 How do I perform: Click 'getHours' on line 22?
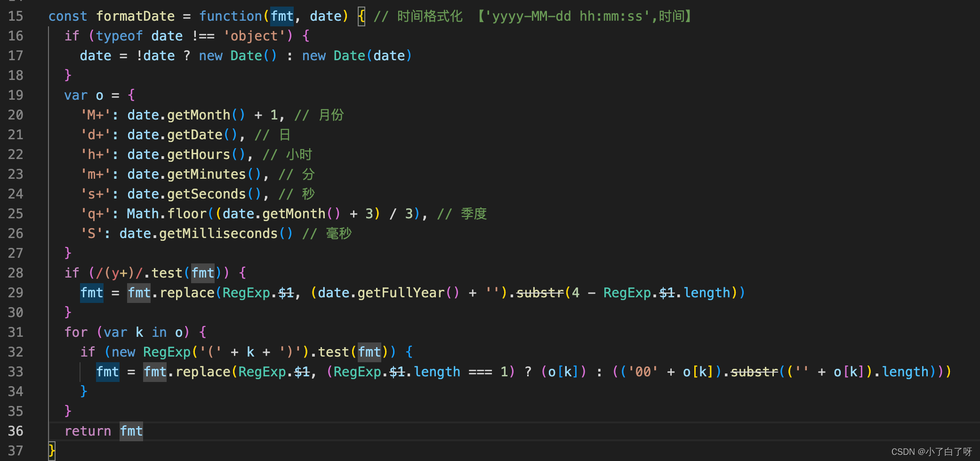click(199, 154)
